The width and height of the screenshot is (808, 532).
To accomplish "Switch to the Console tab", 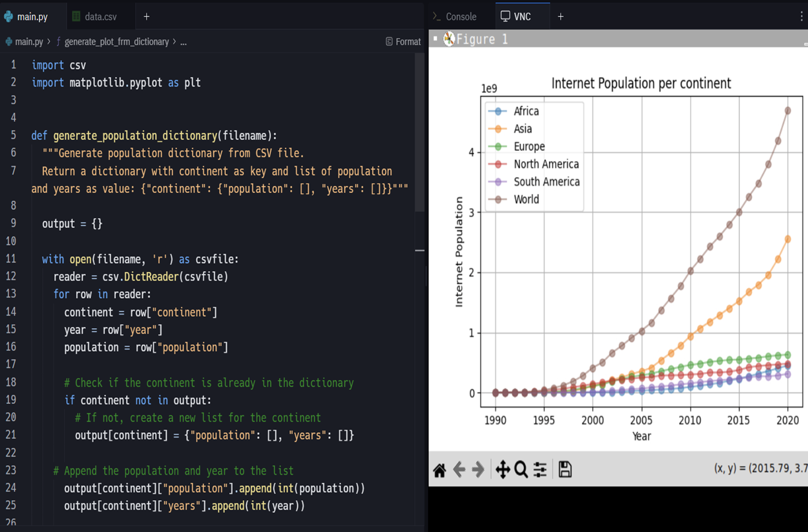I will pos(461,17).
